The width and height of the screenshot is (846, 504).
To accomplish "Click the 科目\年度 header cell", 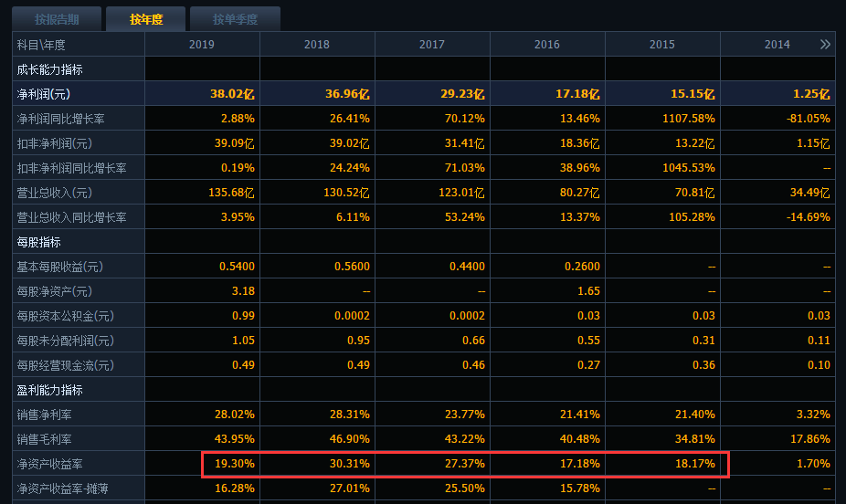I will coord(79,44).
